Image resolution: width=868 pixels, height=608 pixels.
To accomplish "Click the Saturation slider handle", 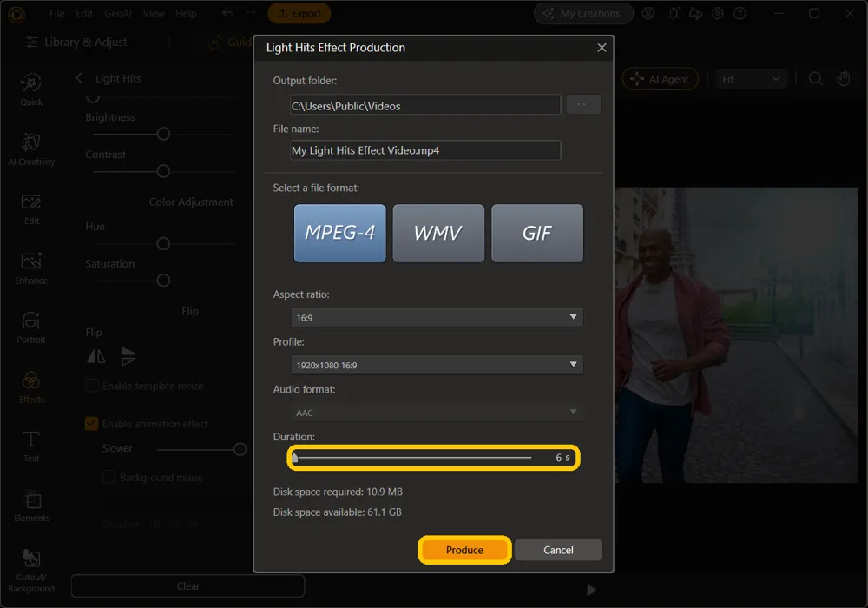I will [163, 281].
